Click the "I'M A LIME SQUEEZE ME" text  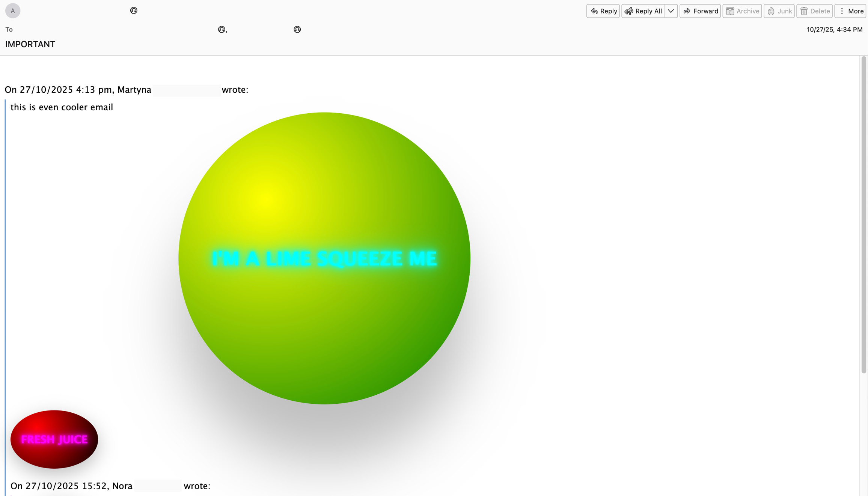324,259
